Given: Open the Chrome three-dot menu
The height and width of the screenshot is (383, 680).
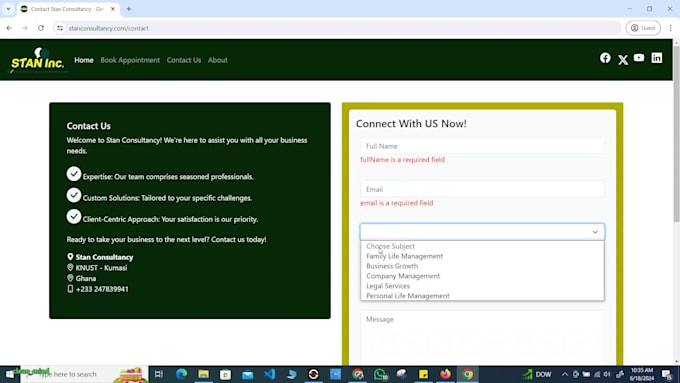Looking at the screenshot, I should (x=670, y=28).
